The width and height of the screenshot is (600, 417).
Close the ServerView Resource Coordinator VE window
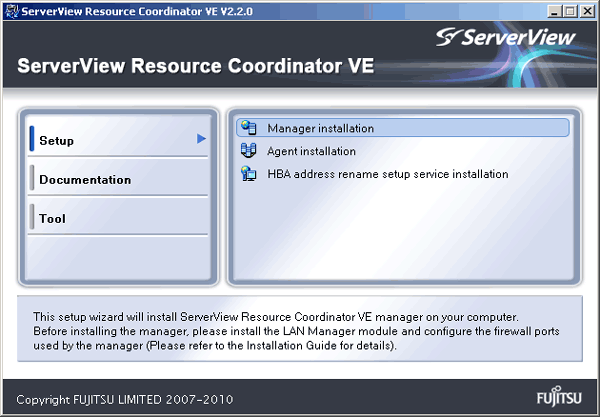click(587, 11)
